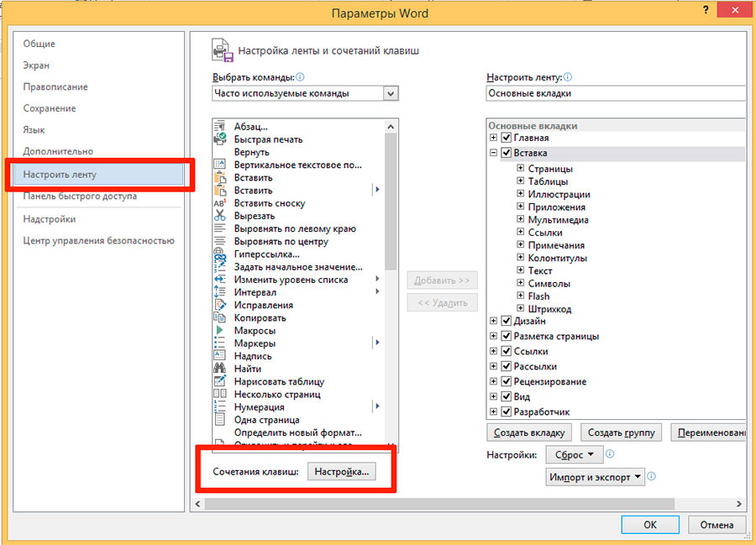Select the Macros (Макросы) play icon
This screenshot has width=756, height=545.
pos(220,331)
